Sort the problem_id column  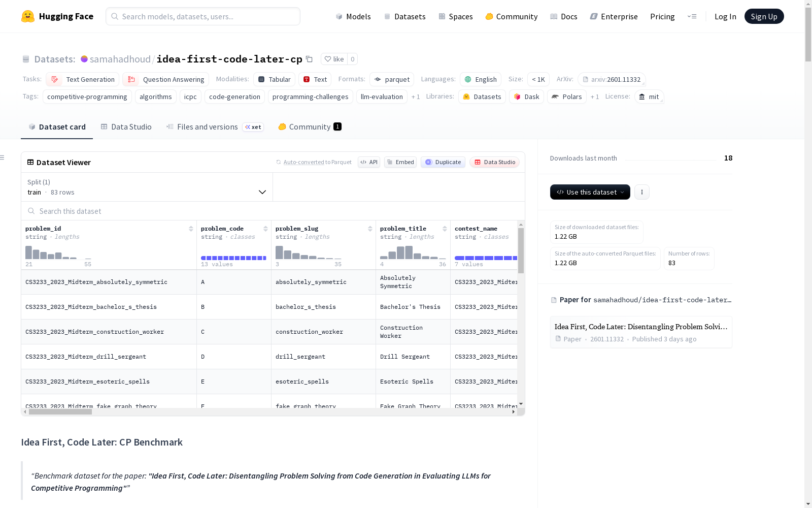click(191, 229)
